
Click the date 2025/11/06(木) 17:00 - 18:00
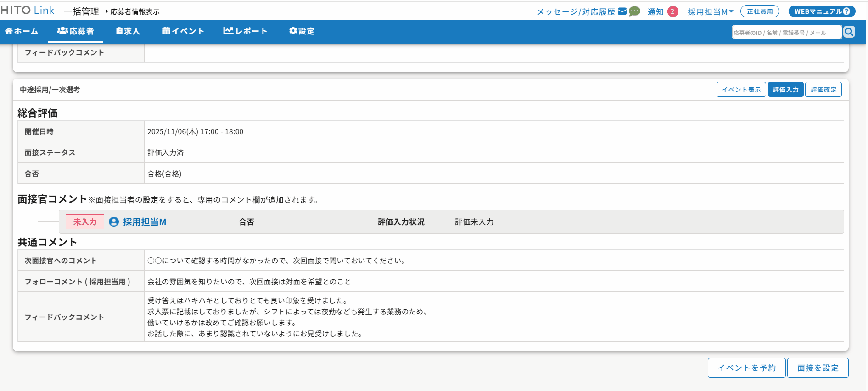(x=195, y=131)
